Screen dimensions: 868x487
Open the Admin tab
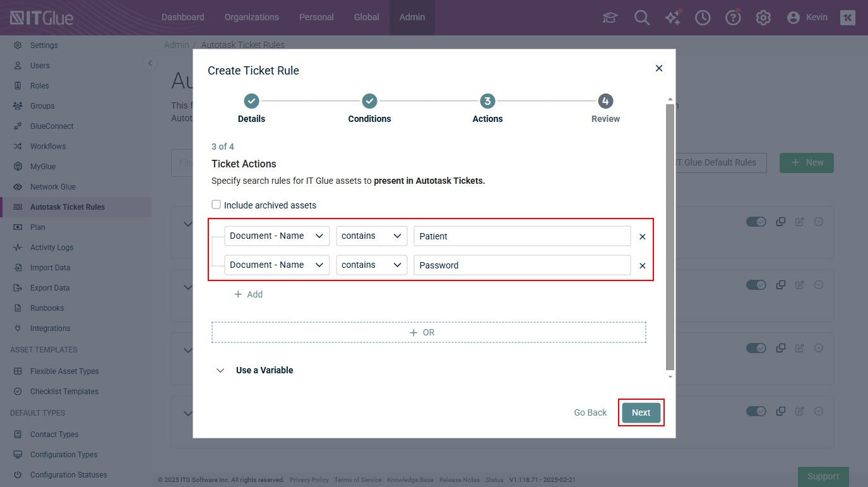[x=412, y=18]
